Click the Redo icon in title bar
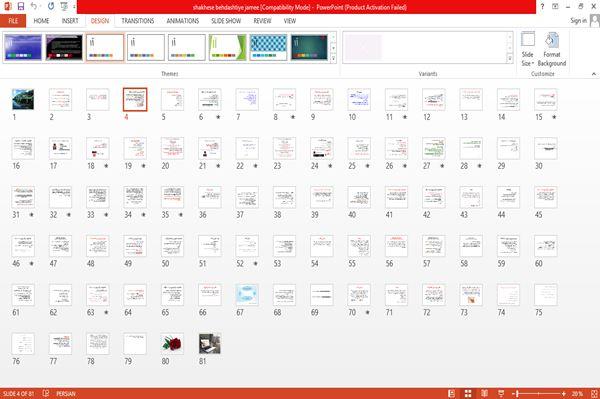Image resolution: width=600 pixels, height=399 pixels. click(51, 7)
